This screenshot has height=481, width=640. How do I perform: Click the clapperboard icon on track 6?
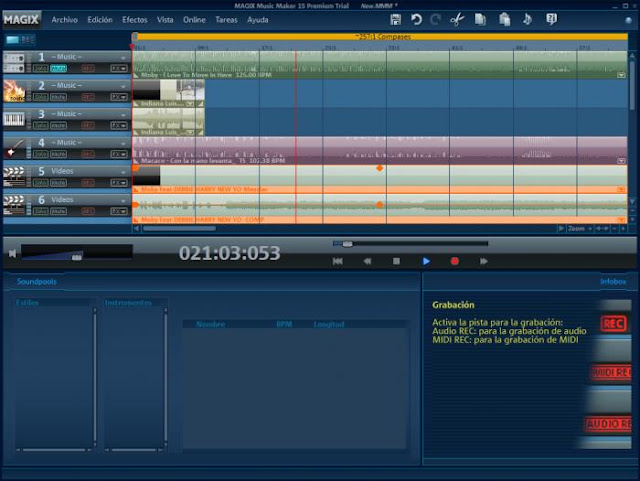(14, 205)
